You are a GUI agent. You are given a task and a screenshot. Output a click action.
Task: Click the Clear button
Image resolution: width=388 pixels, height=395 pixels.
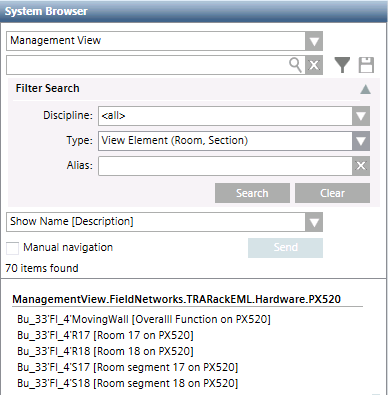[x=332, y=193]
